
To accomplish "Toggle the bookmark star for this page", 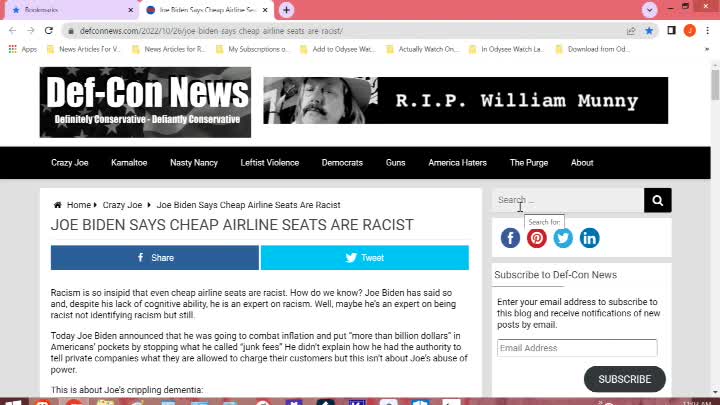I will 649,31.
